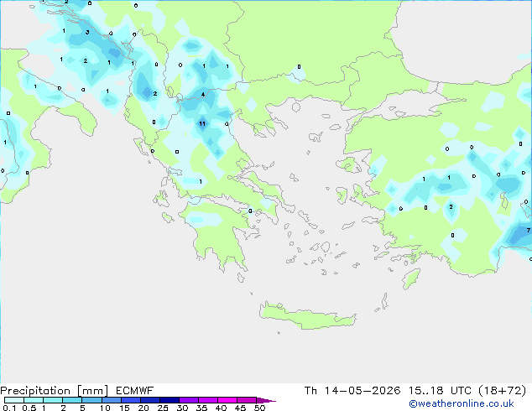Screen dimensions: 532x411
Task: Click the '45' legend tick label
Action: coord(240,408)
